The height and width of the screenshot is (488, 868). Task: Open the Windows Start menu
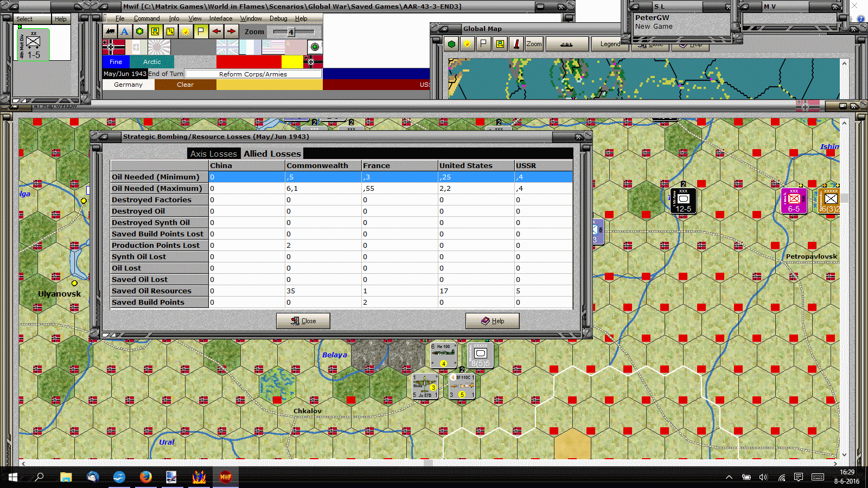click(x=13, y=477)
